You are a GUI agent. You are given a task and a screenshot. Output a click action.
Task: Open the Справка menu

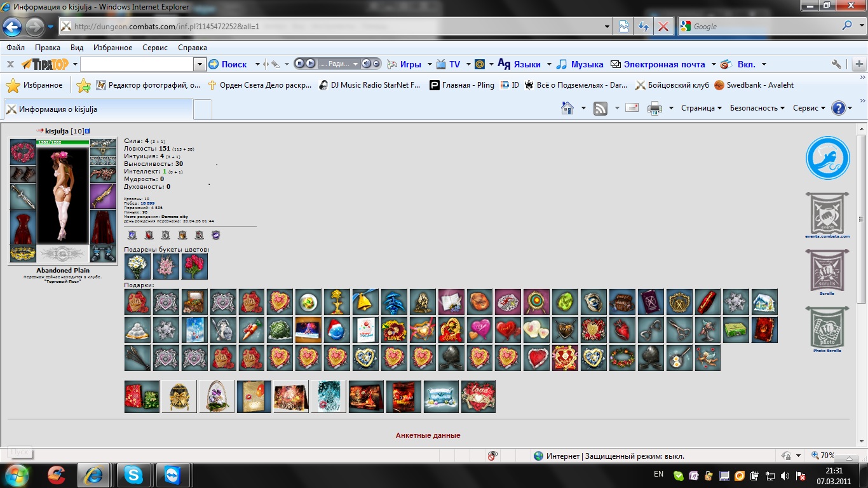tap(193, 48)
